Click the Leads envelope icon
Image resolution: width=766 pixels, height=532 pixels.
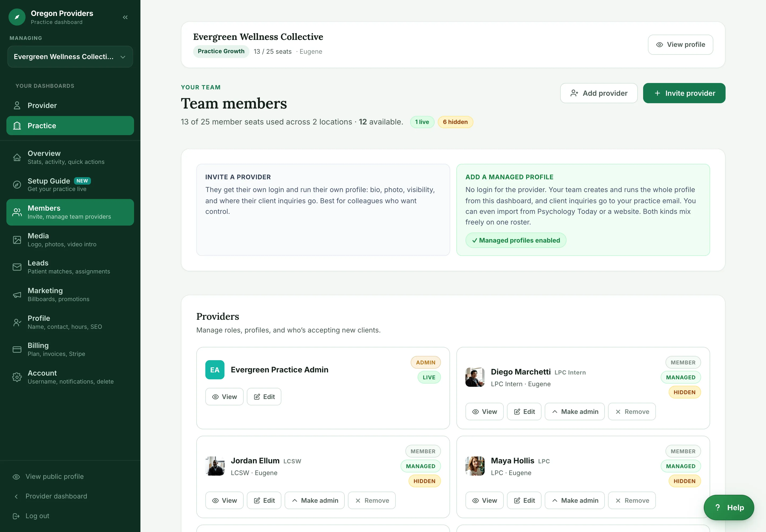pyautogui.click(x=17, y=267)
